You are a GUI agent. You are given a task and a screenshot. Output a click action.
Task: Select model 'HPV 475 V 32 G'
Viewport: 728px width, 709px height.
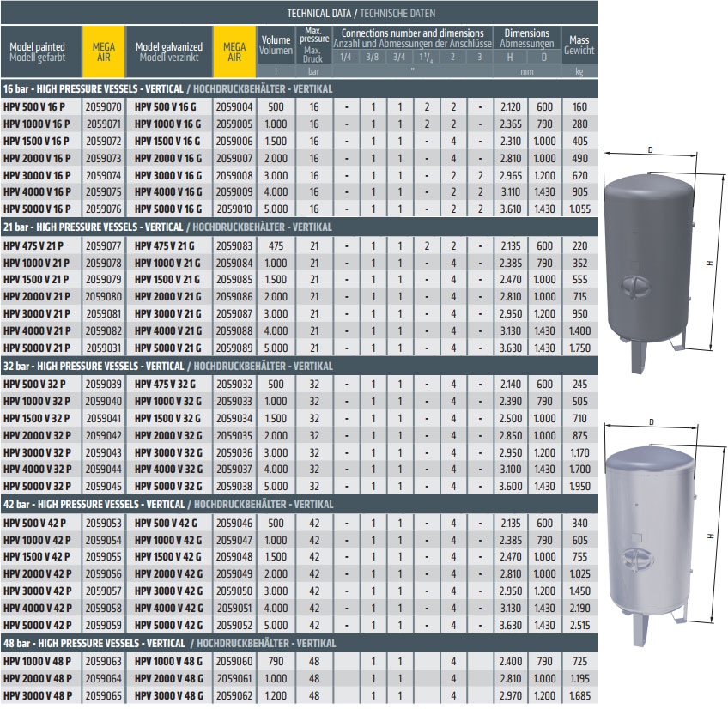(166, 384)
